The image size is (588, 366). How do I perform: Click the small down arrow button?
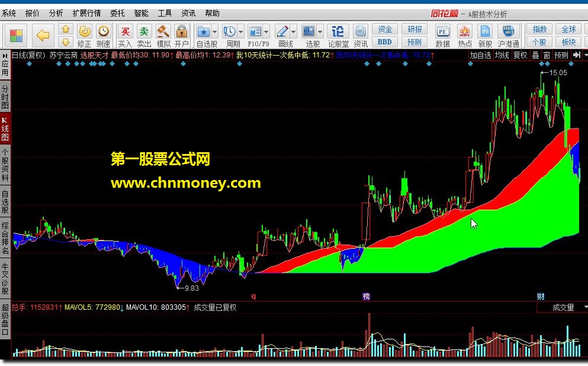click(x=66, y=41)
